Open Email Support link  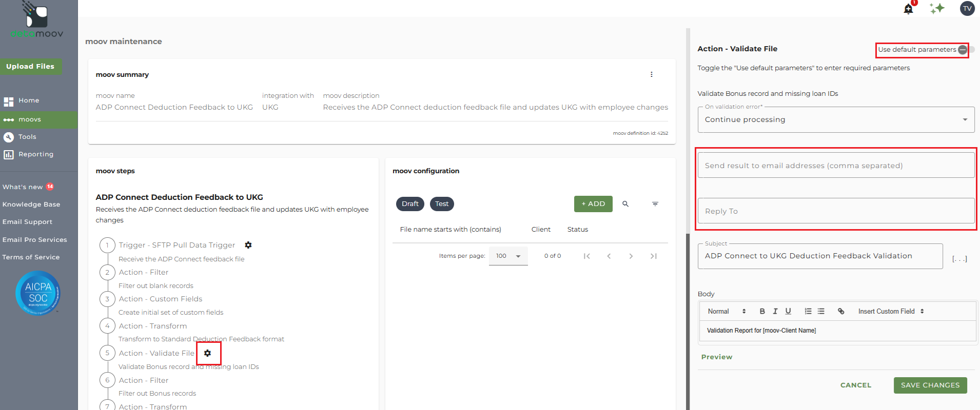(x=27, y=222)
